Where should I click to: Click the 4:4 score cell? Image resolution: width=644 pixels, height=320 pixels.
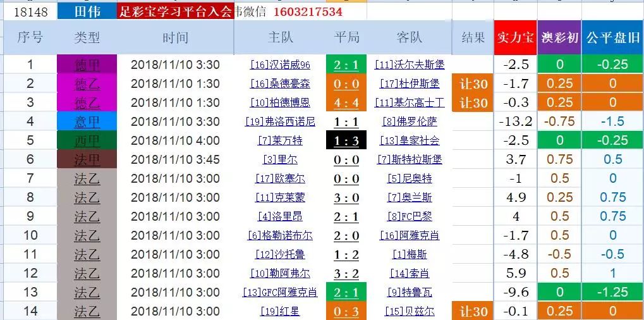[x=346, y=102]
